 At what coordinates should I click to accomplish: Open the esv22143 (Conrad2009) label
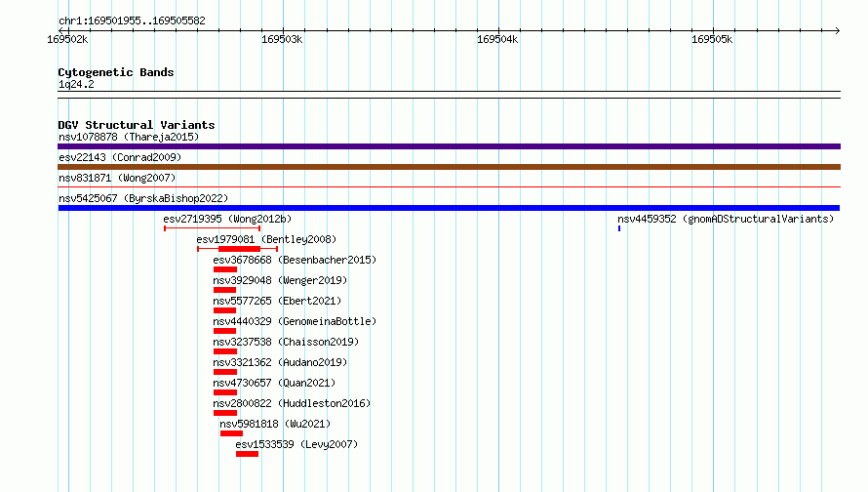[120, 157]
